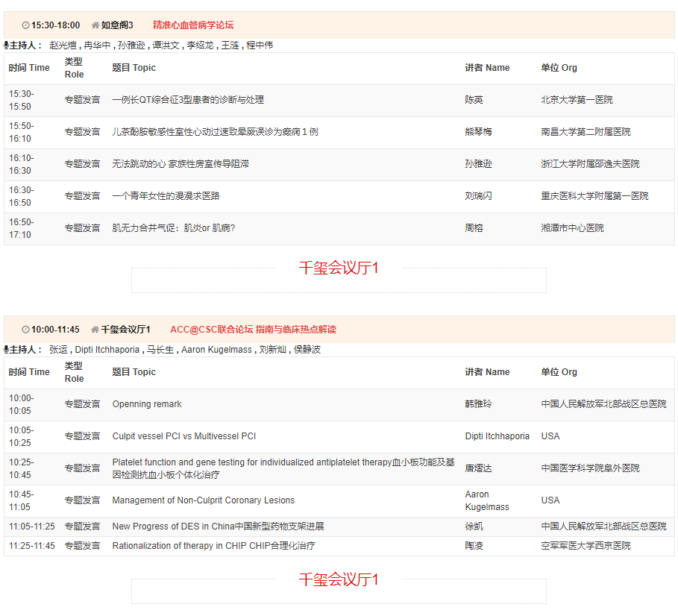Click speaker name 刘瑞闪
The width and height of the screenshot is (678, 616).
(478, 196)
